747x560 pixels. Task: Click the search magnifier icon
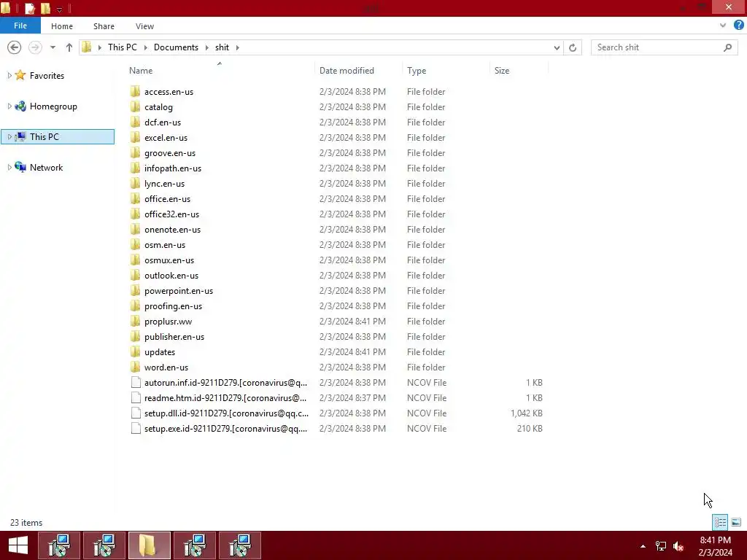pos(727,47)
